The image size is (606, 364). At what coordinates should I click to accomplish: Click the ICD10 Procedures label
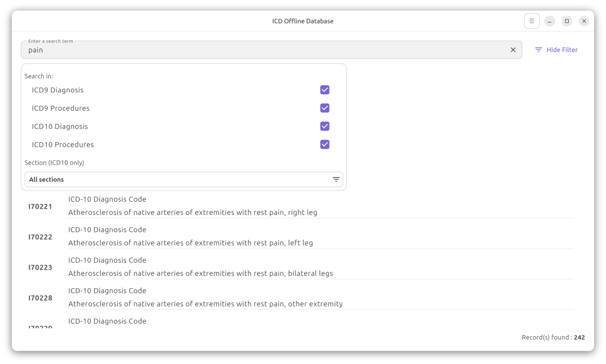tap(63, 144)
